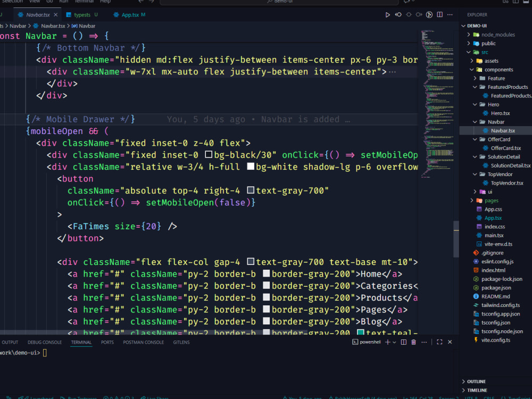Open the POSTMAN CONSOLE tab

143,342
